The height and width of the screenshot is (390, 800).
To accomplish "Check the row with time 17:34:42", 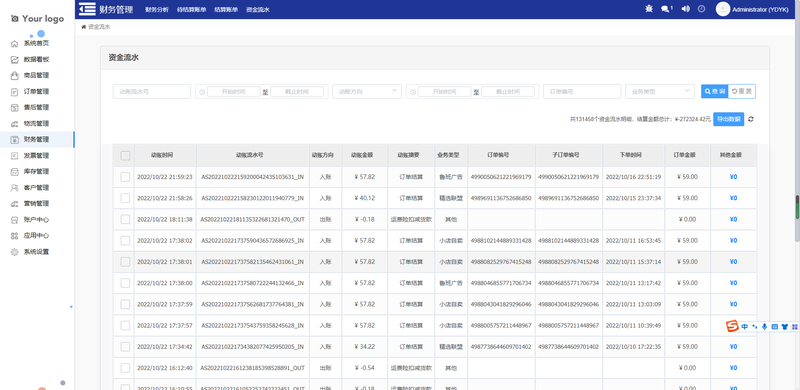I will tap(125, 347).
